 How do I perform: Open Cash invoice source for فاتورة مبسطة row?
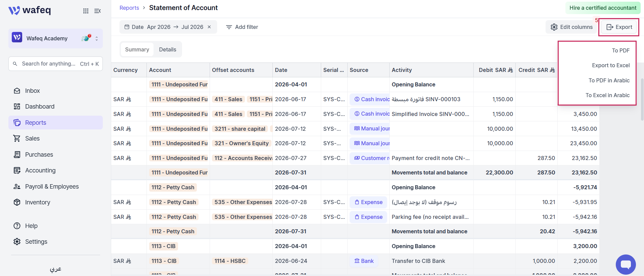pyautogui.click(x=370, y=99)
